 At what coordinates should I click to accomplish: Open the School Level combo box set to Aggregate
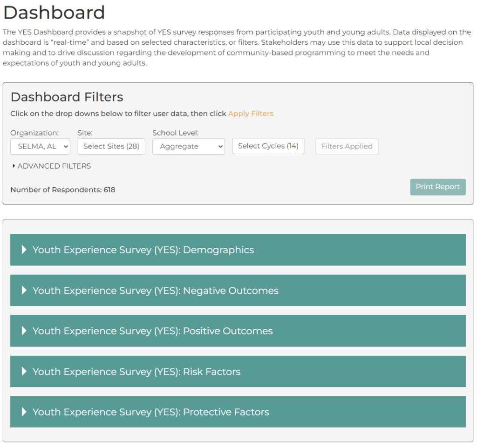[x=188, y=146]
